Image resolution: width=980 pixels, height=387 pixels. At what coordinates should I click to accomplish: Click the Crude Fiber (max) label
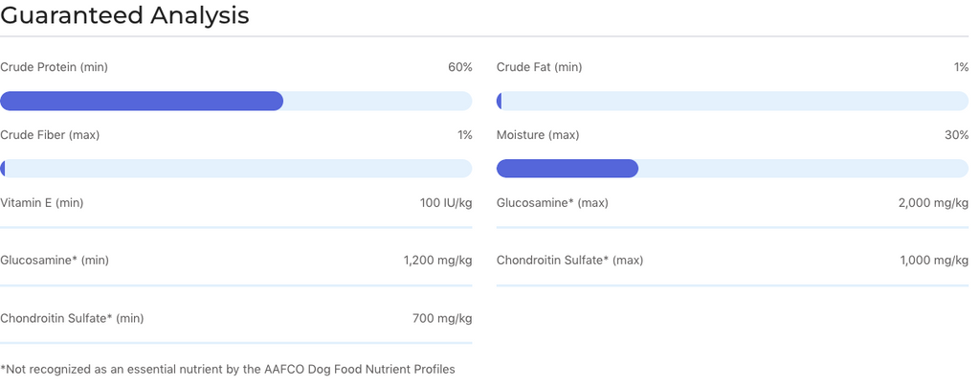(50, 135)
